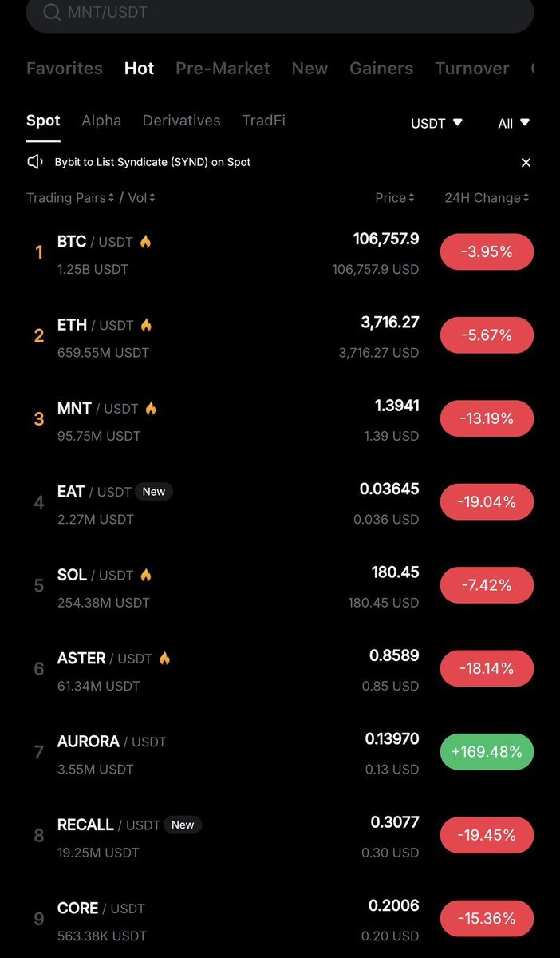The height and width of the screenshot is (958, 560).
Task: Click the hot flame icon for MNT
Action: (151, 409)
